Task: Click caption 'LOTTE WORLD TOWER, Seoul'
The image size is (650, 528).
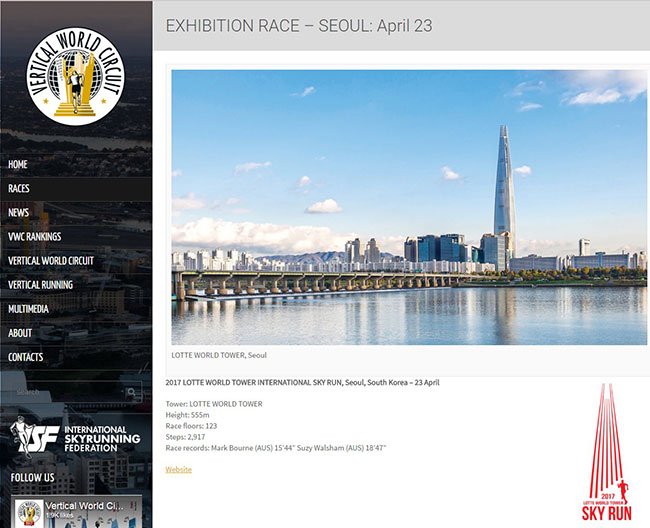Action: click(219, 355)
